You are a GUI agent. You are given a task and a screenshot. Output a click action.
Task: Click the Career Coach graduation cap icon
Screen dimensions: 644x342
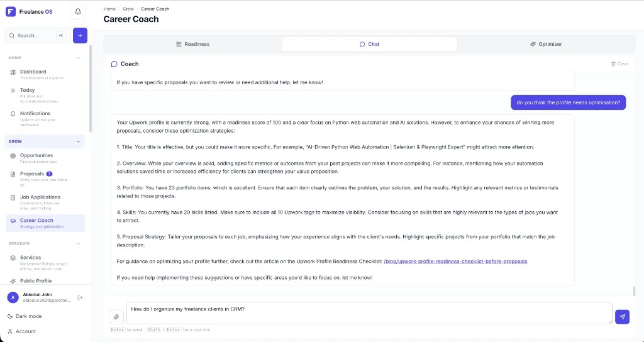[13, 221]
